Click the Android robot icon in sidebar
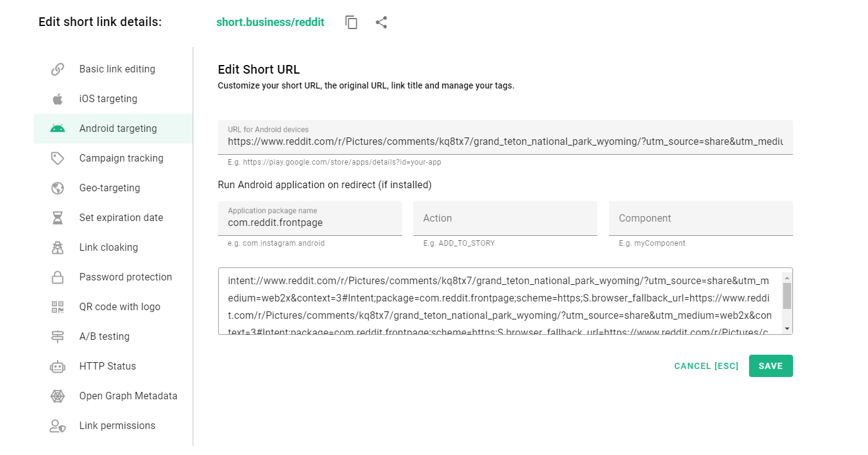868x455 pixels. pyautogui.click(x=57, y=128)
